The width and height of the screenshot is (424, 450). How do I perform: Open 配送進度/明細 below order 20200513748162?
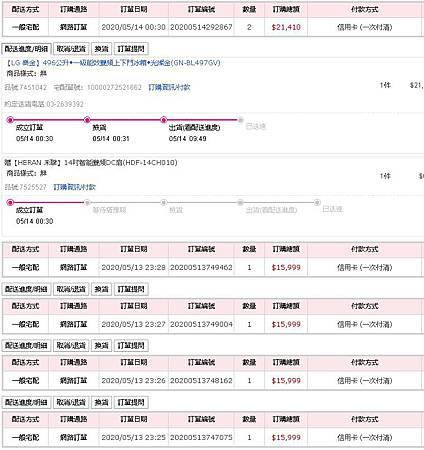(x=26, y=402)
